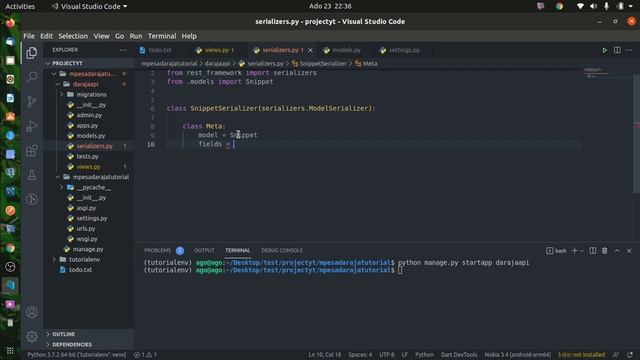Split the editor to the right
This screenshot has height=360, width=640.
[617, 50]
